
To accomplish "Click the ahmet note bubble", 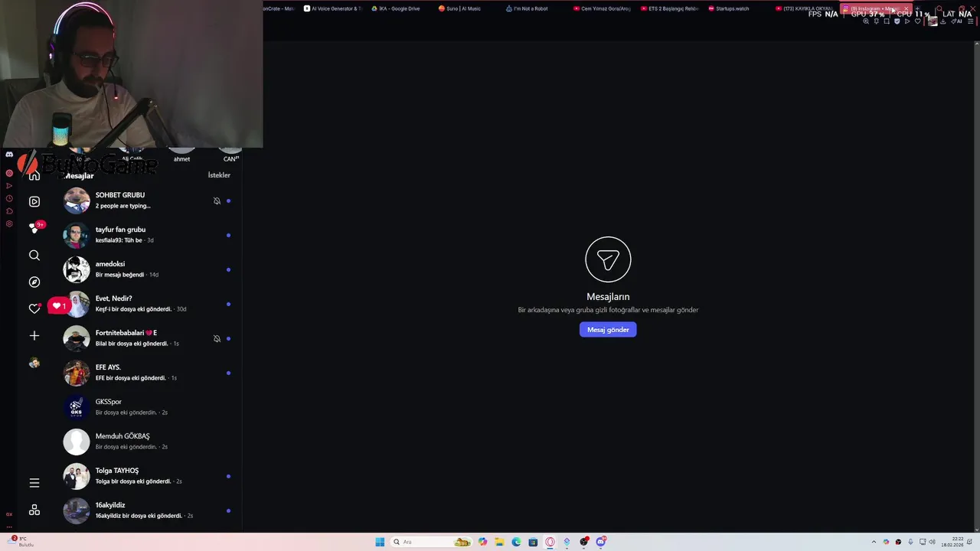I will (x=181, y=155).
